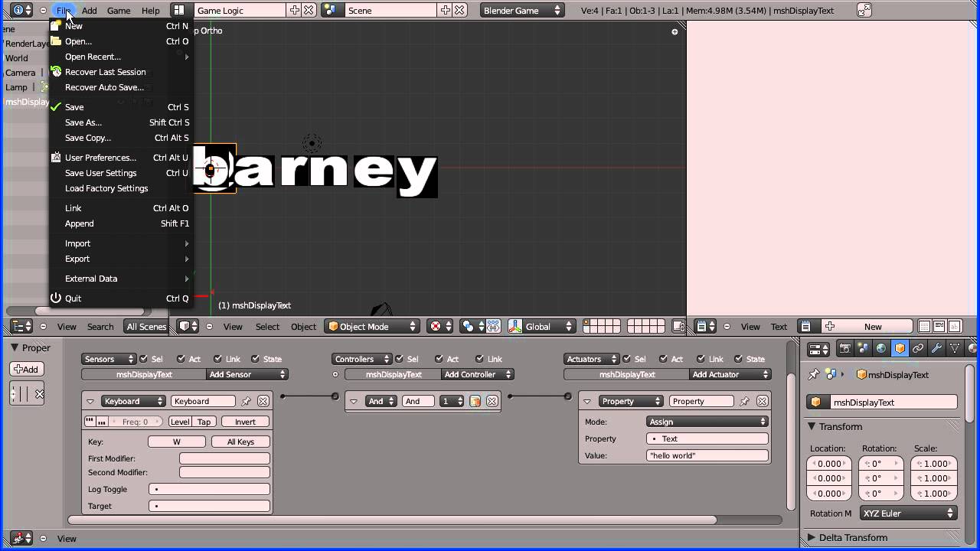This screenshot has width=980, height=551.
Task: Open the Object Mode dropdown
Action: coord(372,326)
